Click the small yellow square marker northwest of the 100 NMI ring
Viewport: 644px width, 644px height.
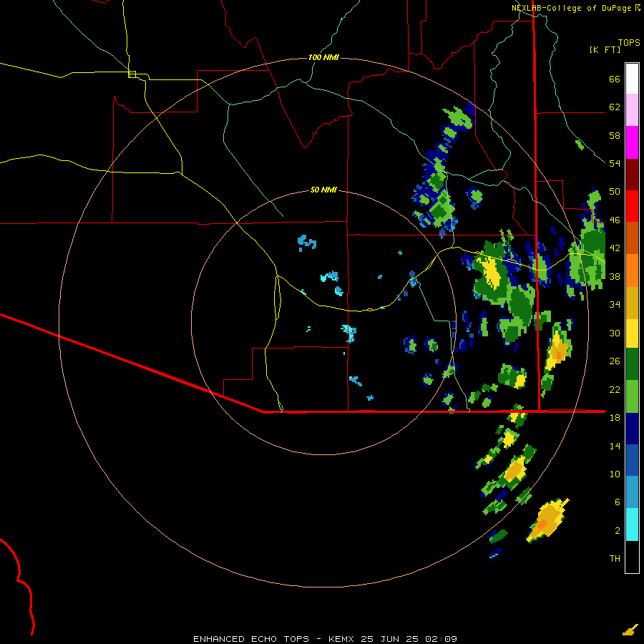(x=132, y=74)
